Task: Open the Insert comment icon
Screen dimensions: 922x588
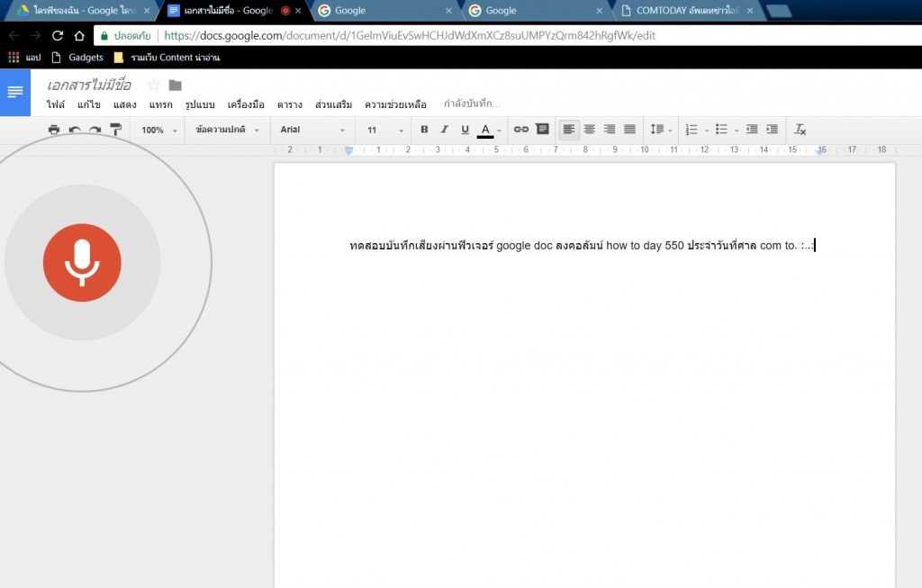Action: point(541,129)
